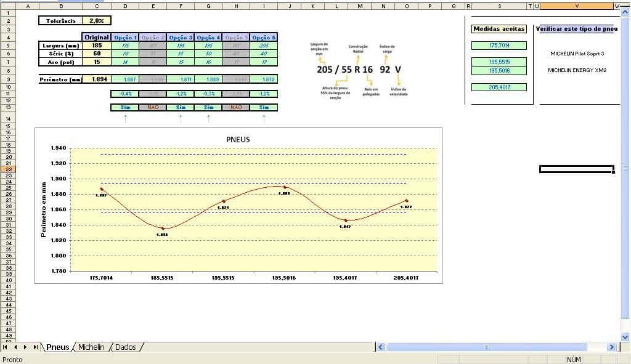
Task: Click MICHELIN ENERGY XM2 entry
Action: tap(577, 70)
